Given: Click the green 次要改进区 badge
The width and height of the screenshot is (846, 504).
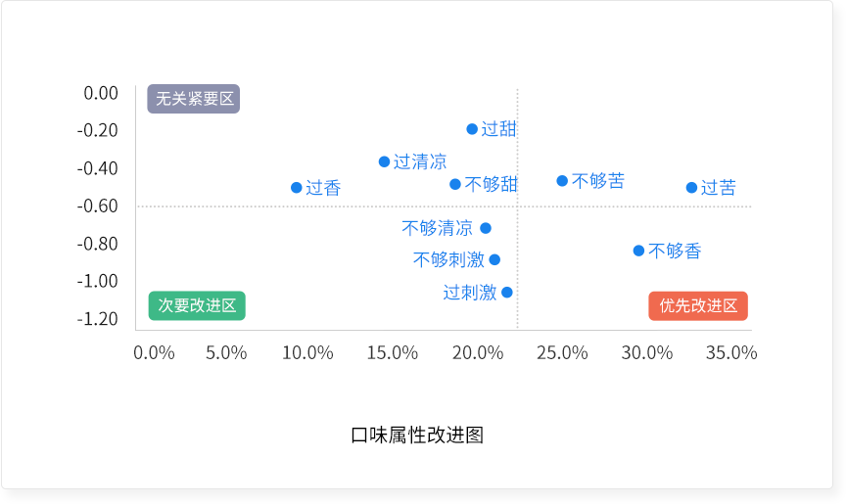Looking at the screenshot, I should tap(197, 305).
